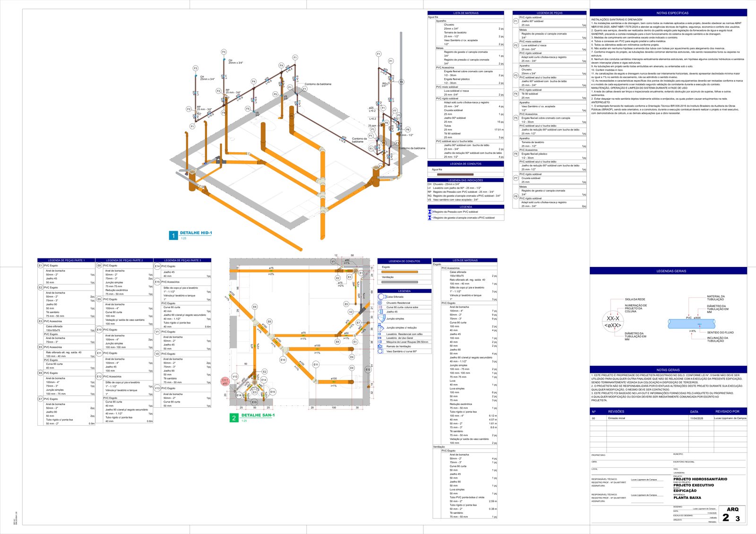The height and width of the screenshot is (534, 756).
Task: Click the REVISADO POR column header
Action: 727,412
